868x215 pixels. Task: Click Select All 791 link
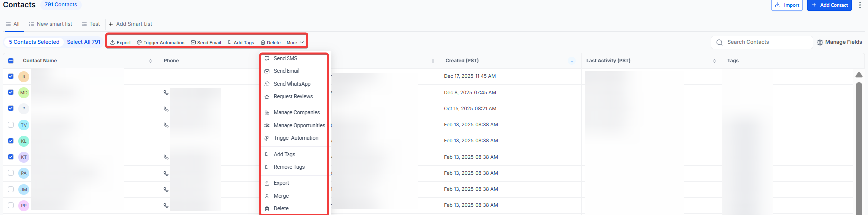pyautogui.click(x=84, y=42)
